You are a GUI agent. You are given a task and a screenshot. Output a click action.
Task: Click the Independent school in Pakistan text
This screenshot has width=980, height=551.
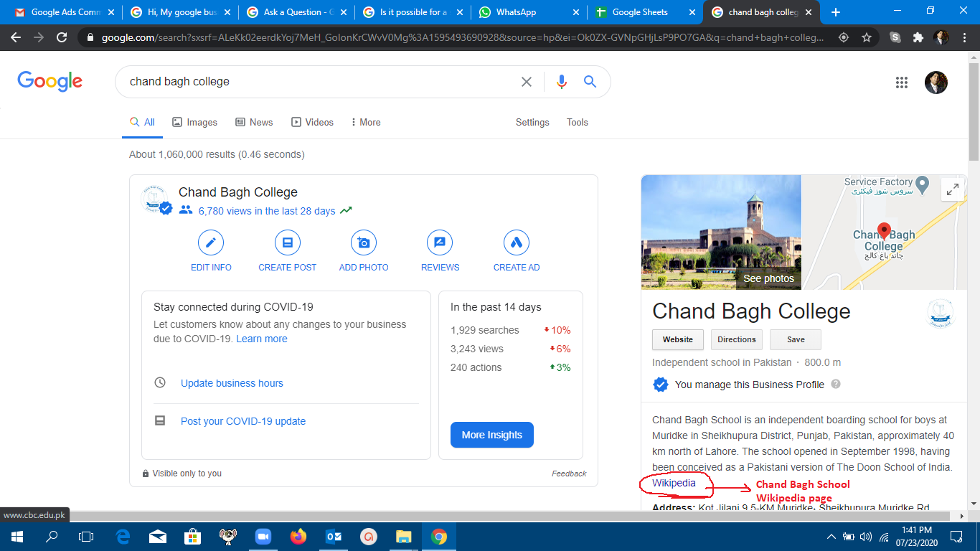722,362
